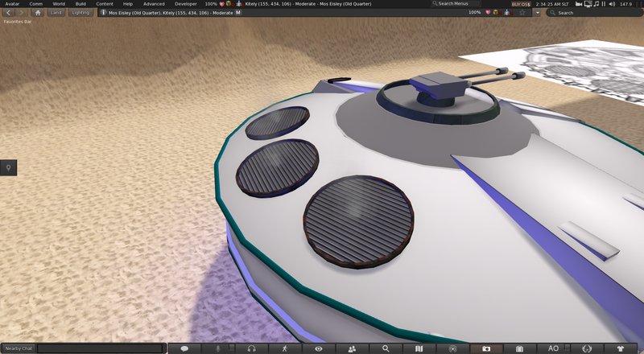The image size is (644, 354).
Task: Open the People panel icon
Action: (352, 348)
